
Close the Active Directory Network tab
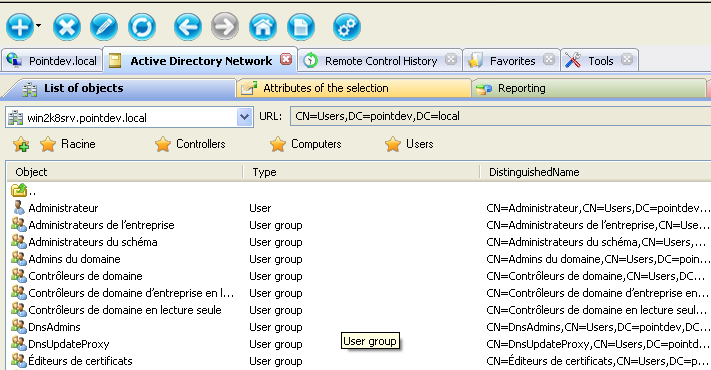(x=286, y=59)
